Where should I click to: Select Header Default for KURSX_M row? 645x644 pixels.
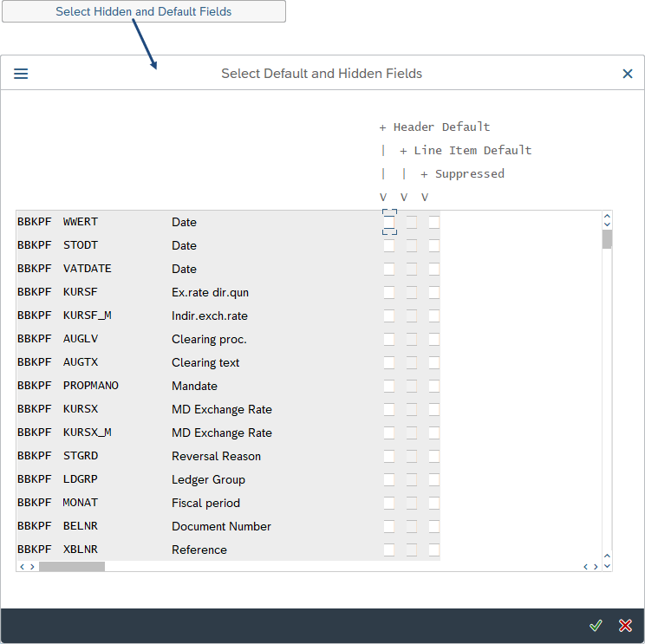389,433
